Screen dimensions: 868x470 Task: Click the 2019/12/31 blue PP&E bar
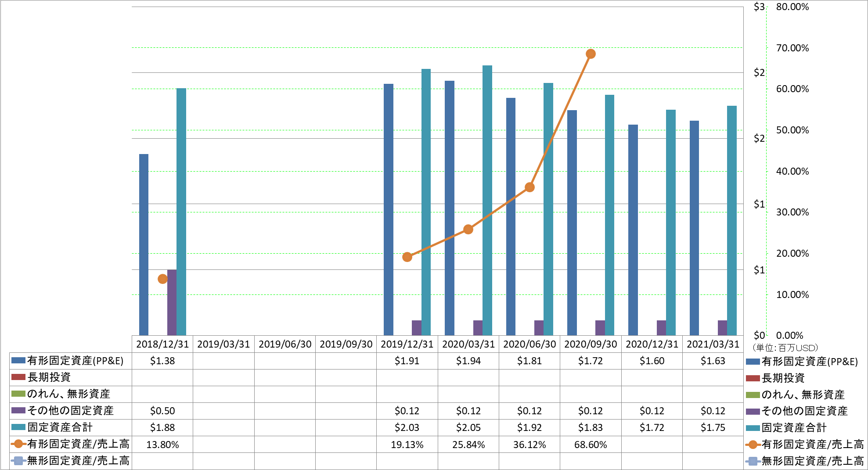(x=389, y=210)
